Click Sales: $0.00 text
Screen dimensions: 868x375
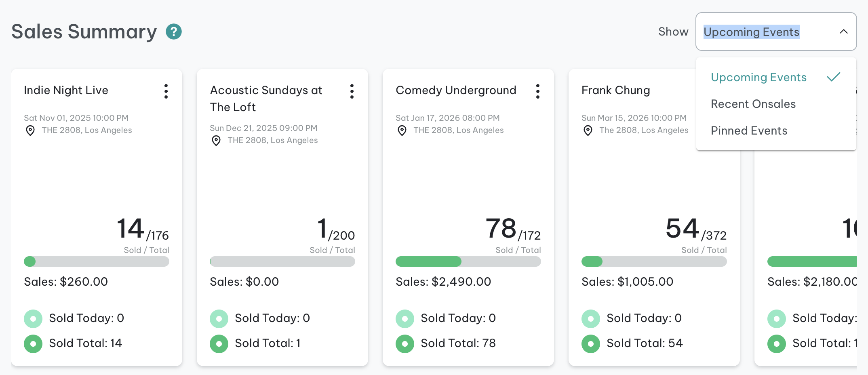(x=244, y=282)
